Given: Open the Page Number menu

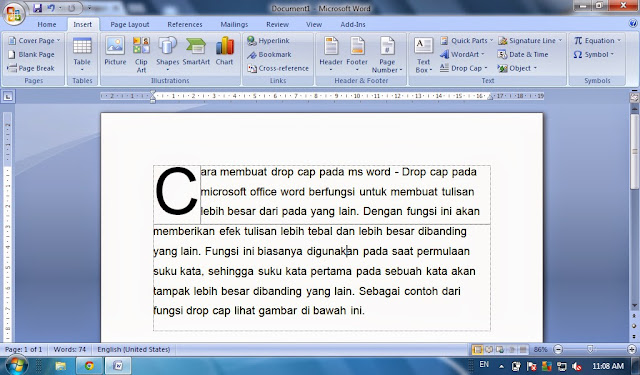Looking at the screenshot, I should point(387,54).
